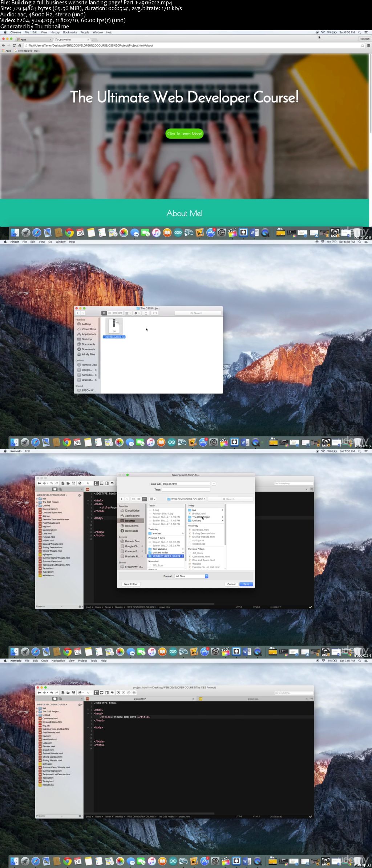Toggle Komodo bottom pane, 00:04:33 frame
This screenshot has width=372, height=868.
[x=102, y=693]
